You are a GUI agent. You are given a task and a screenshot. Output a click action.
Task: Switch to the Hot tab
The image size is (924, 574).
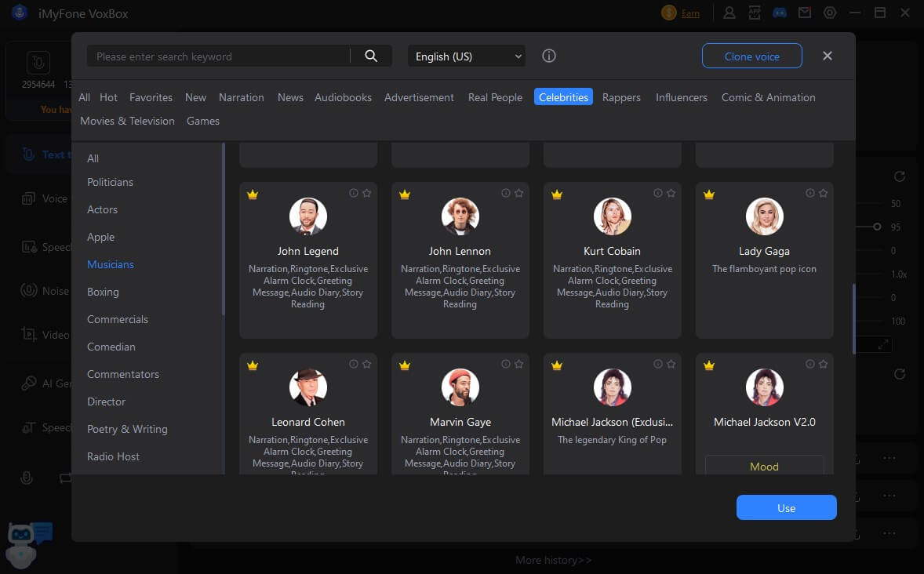pos(108,97)
